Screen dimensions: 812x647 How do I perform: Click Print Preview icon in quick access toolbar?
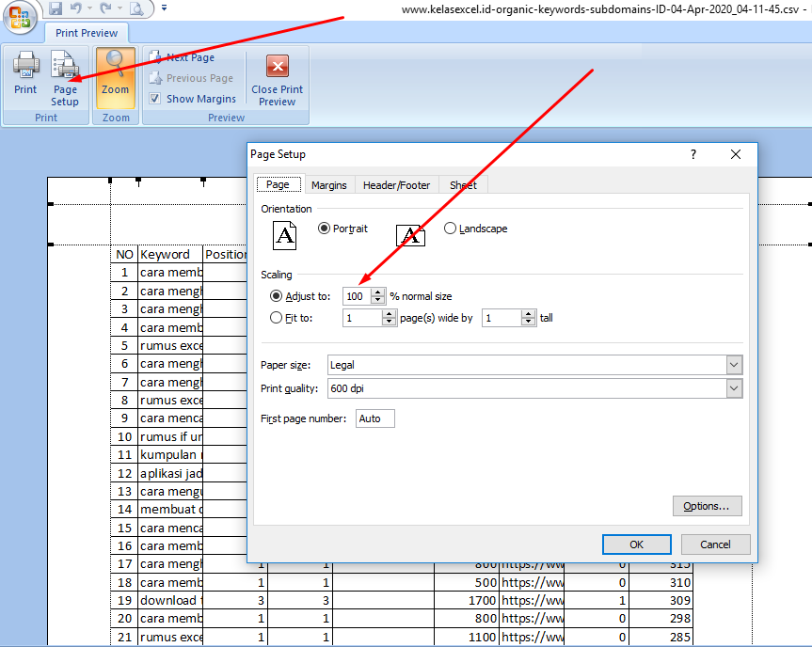(x=136, y=8)
